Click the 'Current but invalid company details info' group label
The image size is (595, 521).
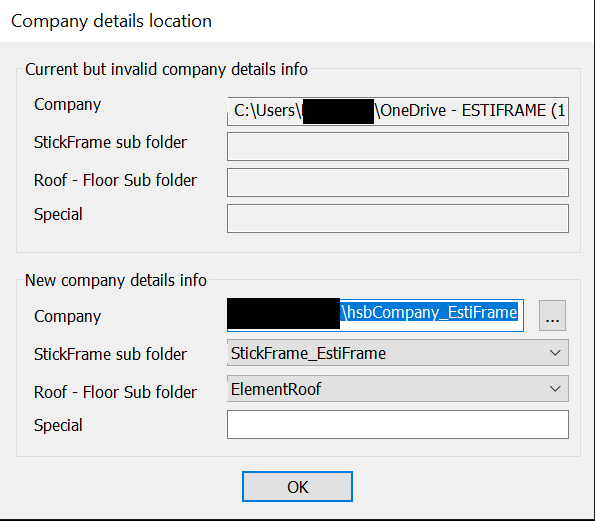point(166,69)
